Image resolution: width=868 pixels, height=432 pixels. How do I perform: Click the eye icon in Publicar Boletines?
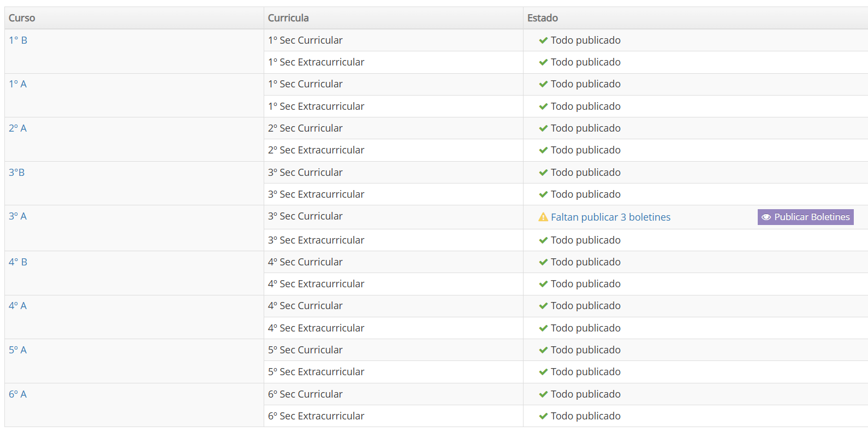766,217
